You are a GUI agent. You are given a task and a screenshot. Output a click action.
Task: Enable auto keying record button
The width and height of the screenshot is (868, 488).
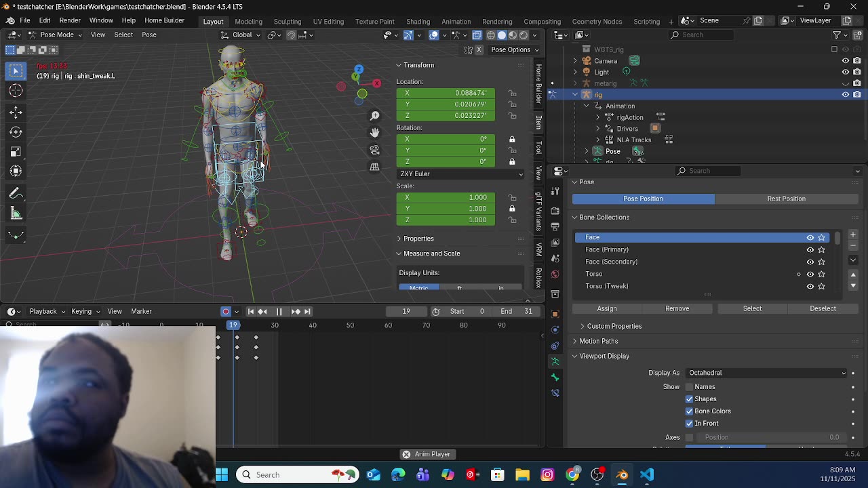pyautogui.click(x=226, y=311)
